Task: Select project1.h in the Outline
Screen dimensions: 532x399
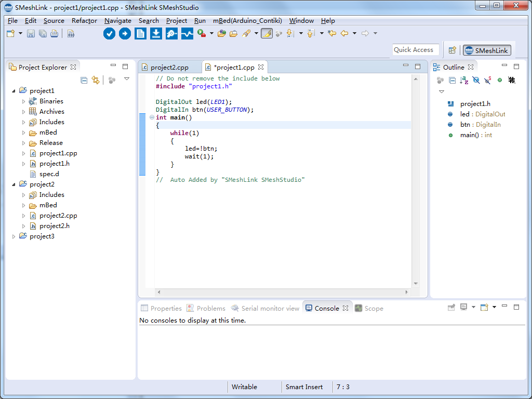Action: tap(475, 104)
